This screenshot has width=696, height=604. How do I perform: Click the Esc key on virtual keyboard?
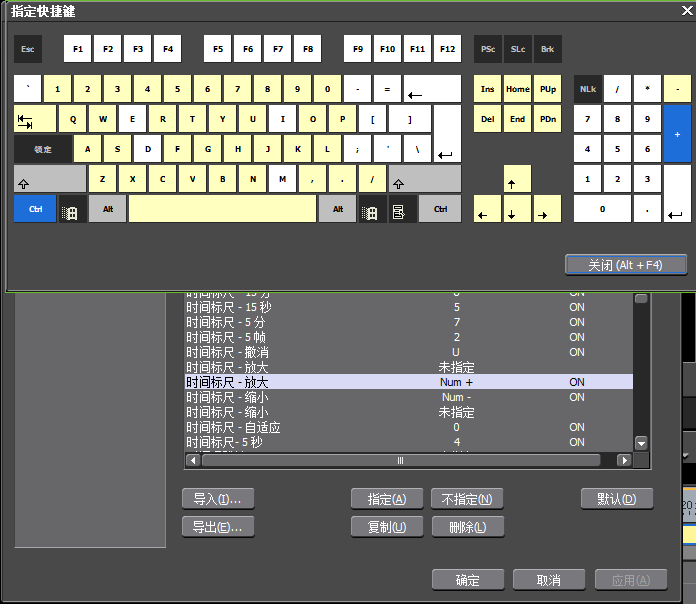tap(28, 49)
